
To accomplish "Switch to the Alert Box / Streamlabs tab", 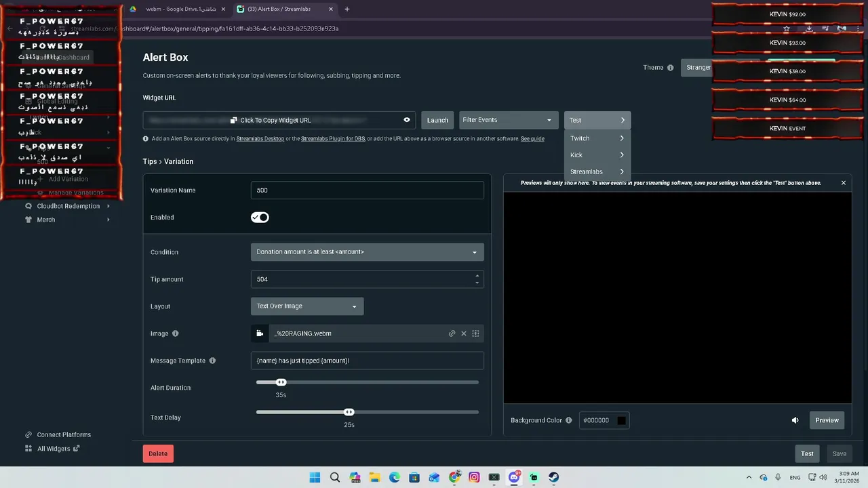I will pyautogui.click(x=285, y=9).
